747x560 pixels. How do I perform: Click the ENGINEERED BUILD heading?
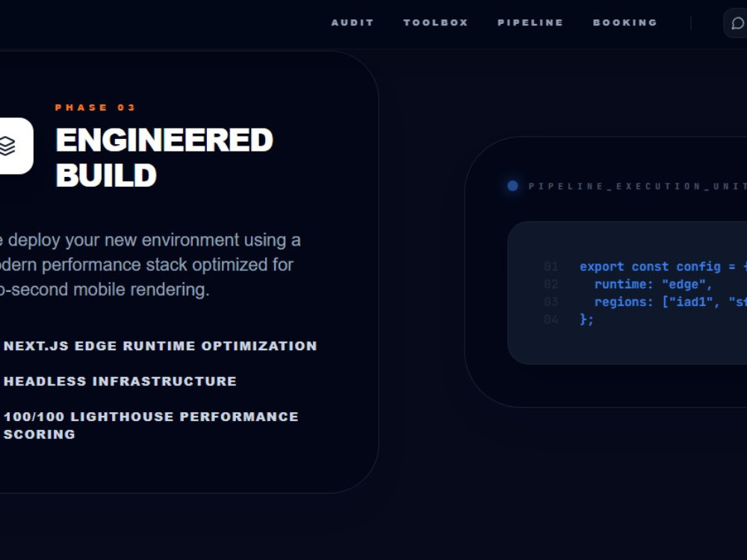click(164, 157)
